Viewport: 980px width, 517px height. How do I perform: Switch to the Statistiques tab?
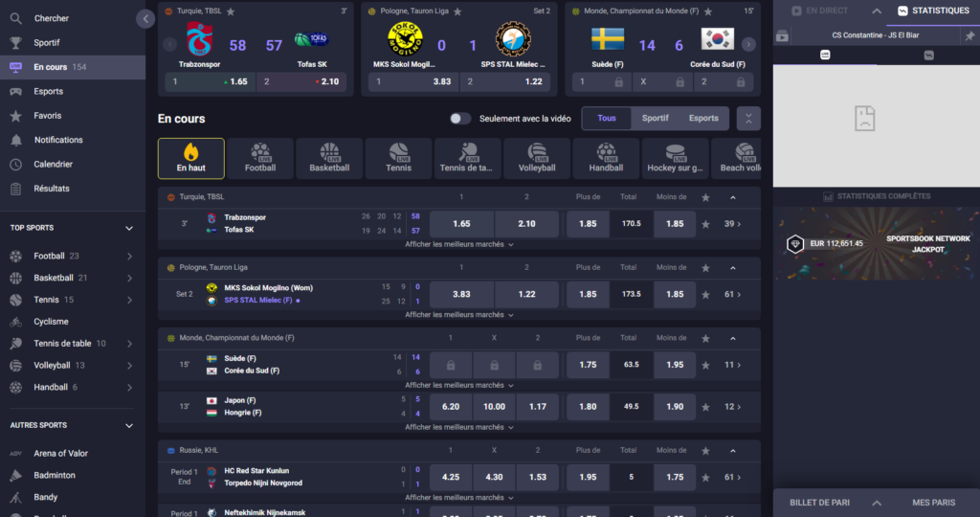pos(933,11)
